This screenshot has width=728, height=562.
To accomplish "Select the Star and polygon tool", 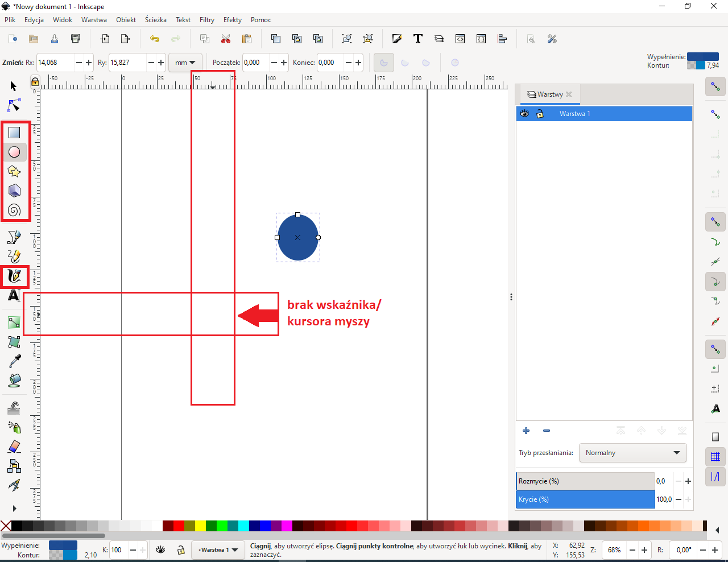I will 14,171.
